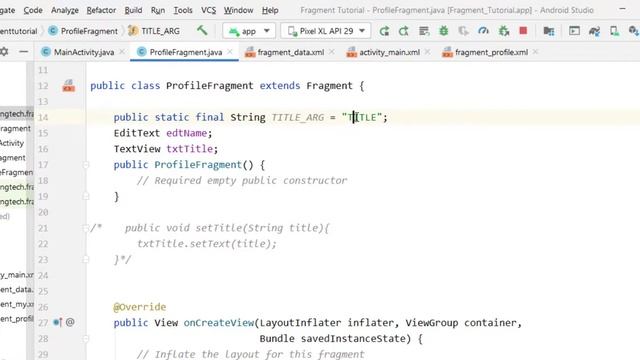Click the onCreateView method name
The height and width of the screenshot is (360, 640).
point(219,323)
